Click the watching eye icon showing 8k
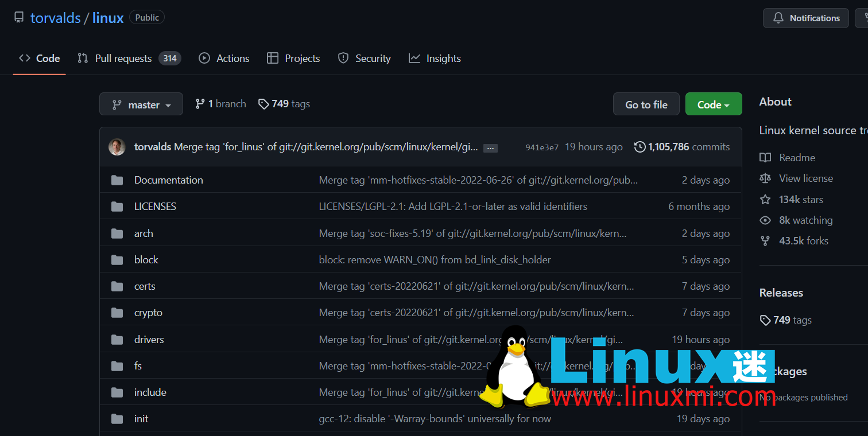Viewport: 868px width, 436px height. pos(765,220)
